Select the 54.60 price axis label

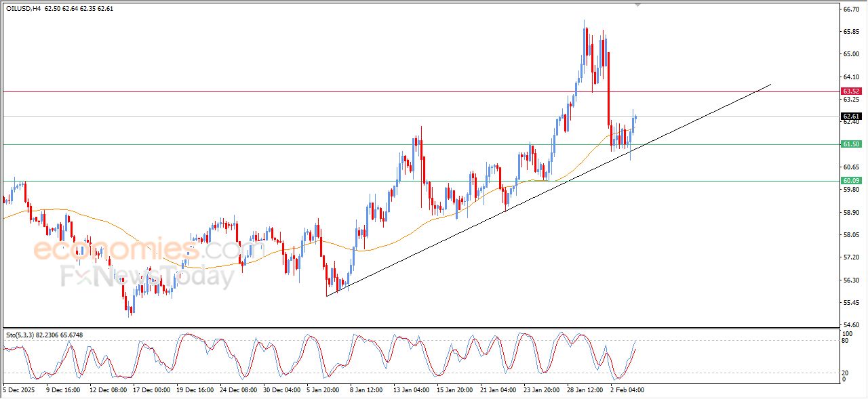pyautogui.click(x=850, y=325)
